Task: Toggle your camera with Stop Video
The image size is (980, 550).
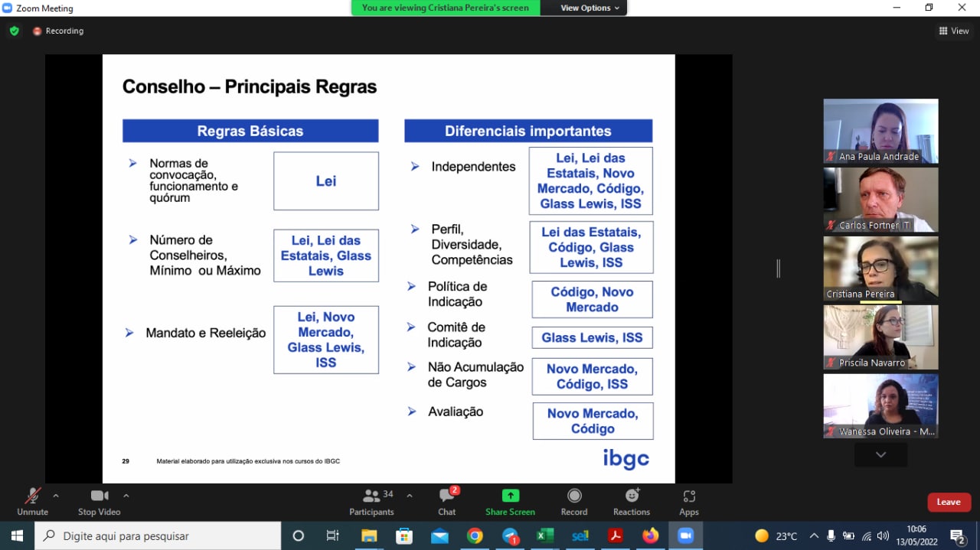Action: pos(99,501)
